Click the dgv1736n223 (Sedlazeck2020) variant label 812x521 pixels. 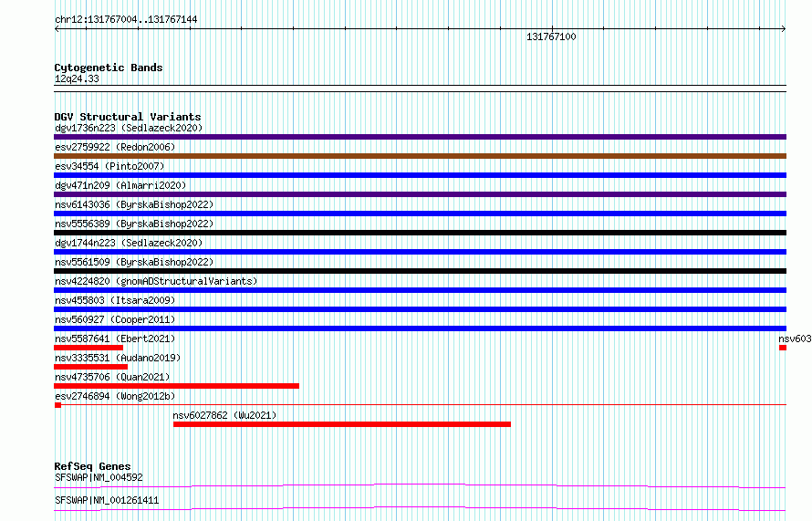(x=129, y=128)
